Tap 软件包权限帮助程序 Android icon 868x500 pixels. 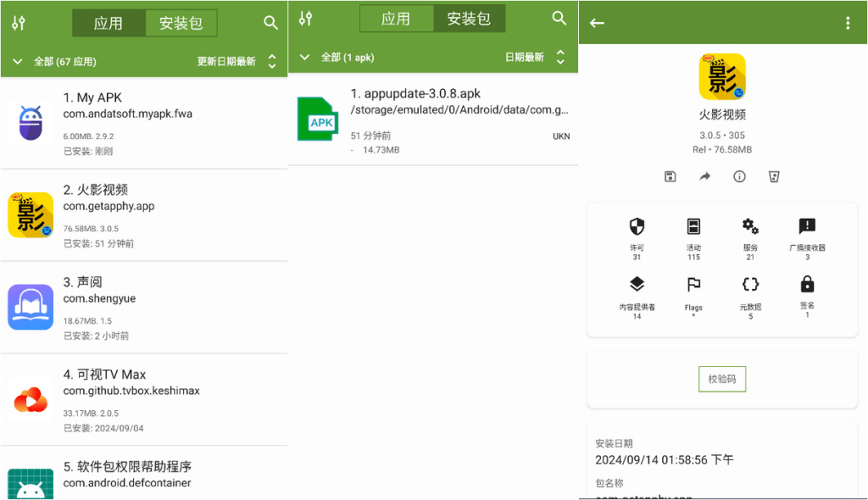point(31,484)
